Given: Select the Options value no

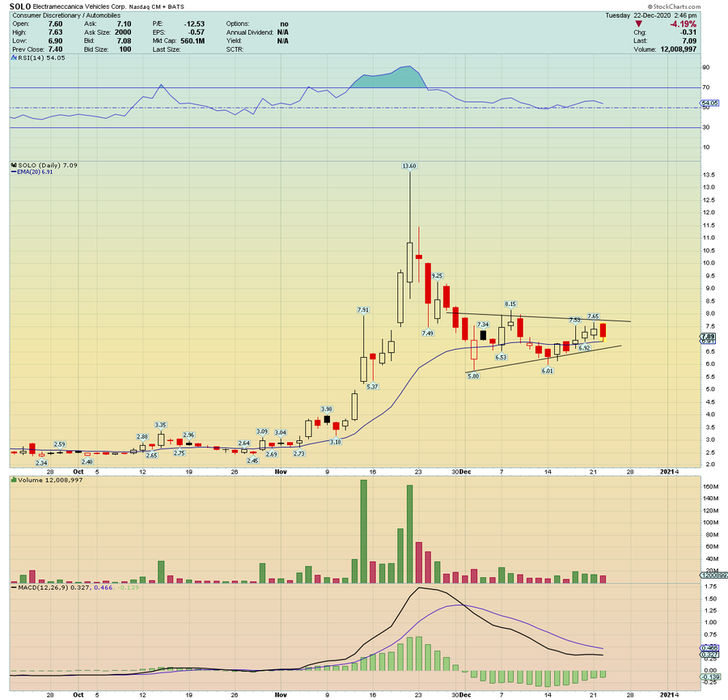Looking at the screenshot, I should tap(284, 23).
